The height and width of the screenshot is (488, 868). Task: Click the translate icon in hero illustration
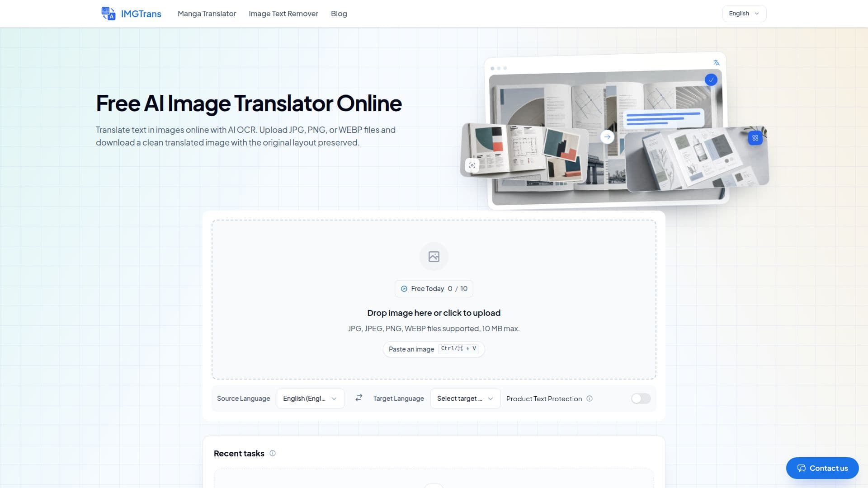(717, 63)
